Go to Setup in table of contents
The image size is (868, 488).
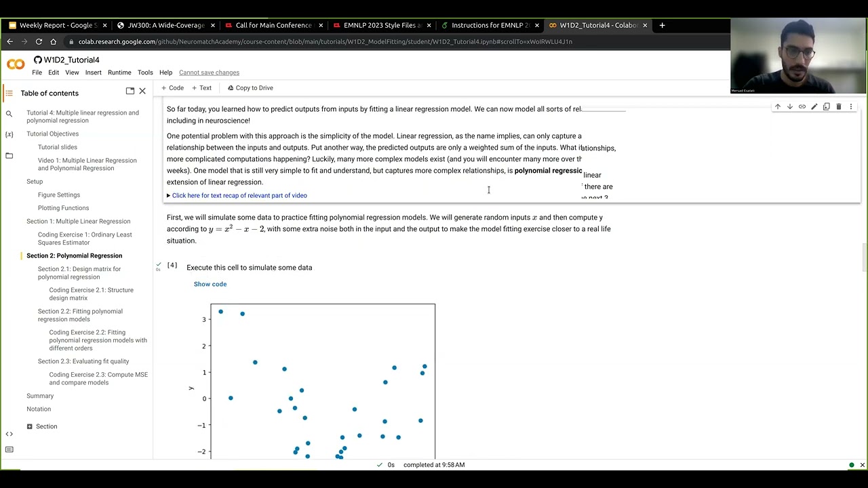point(35,182)
